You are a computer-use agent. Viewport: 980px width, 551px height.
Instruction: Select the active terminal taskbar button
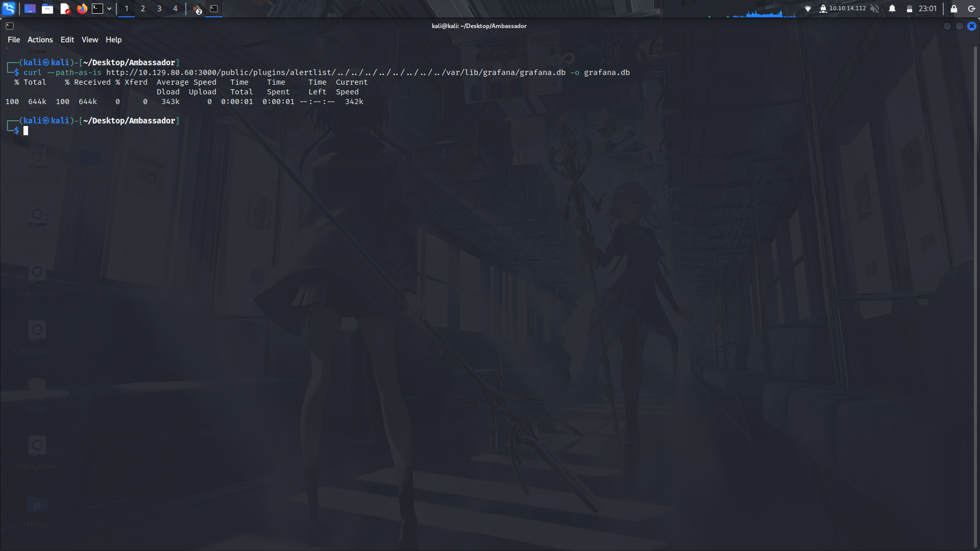214,8
